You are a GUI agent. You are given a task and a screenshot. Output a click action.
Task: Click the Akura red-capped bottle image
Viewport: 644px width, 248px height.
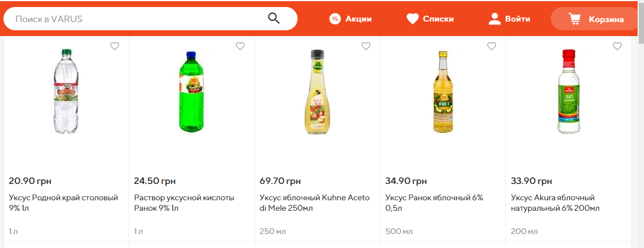click(568, 92)
